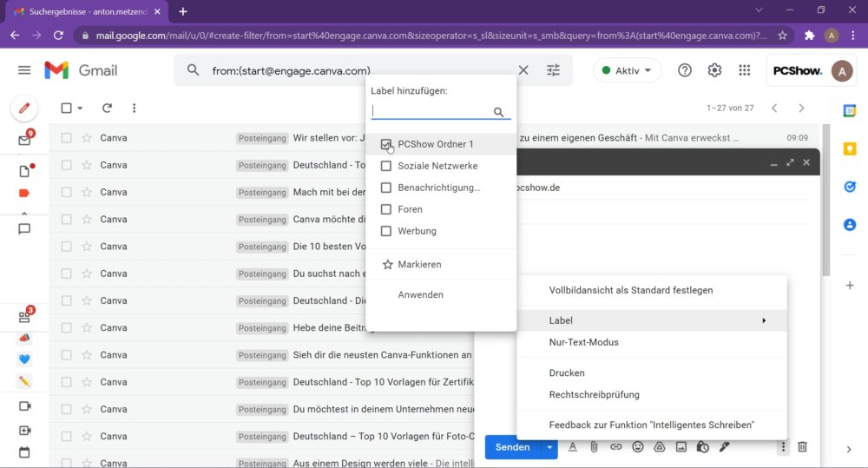Open the send options arrow next to Senden
The height and width of the screenshot is (468, 868).
click(549, 447)
